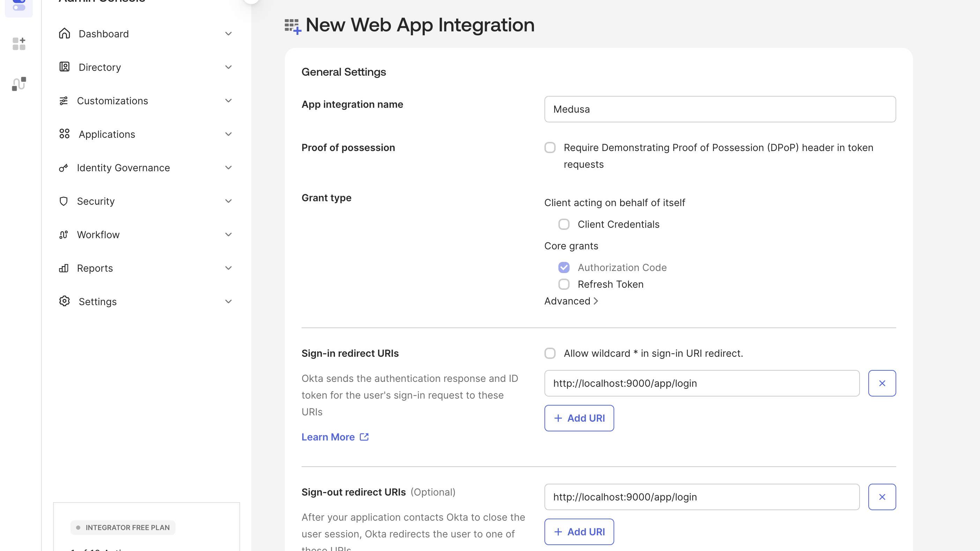Expand the Advanced grant types section
Image resolution: width=980 pixels, height=551 pixels.
(x=571, y=301)
